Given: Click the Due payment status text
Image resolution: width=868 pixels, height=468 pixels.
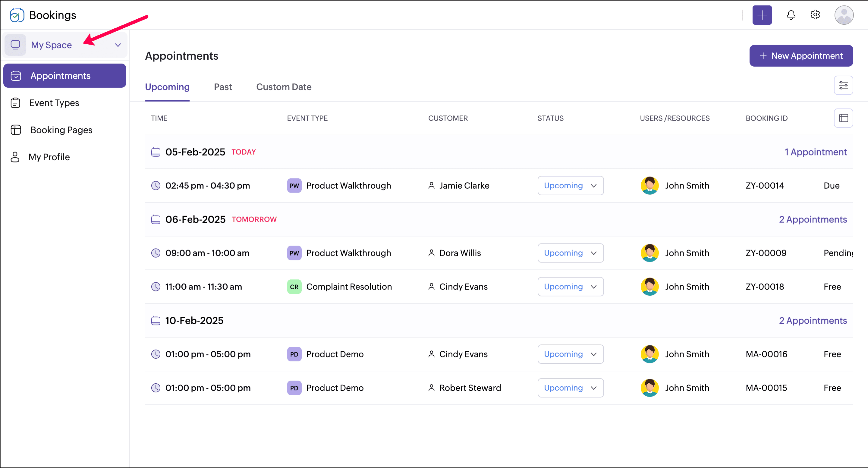Looking at the screenshot, I should (831, 186).
